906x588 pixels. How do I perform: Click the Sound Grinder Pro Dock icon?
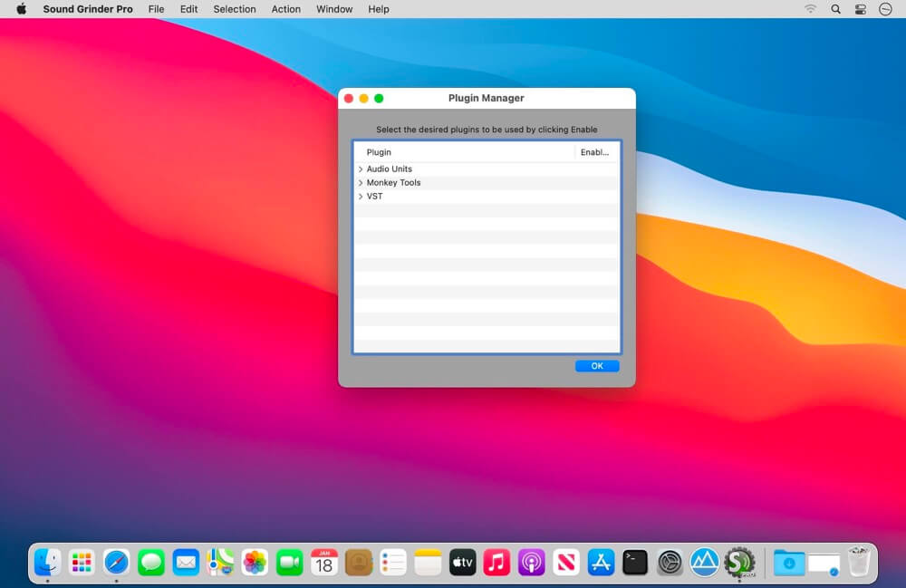click(x=739, y=562)
